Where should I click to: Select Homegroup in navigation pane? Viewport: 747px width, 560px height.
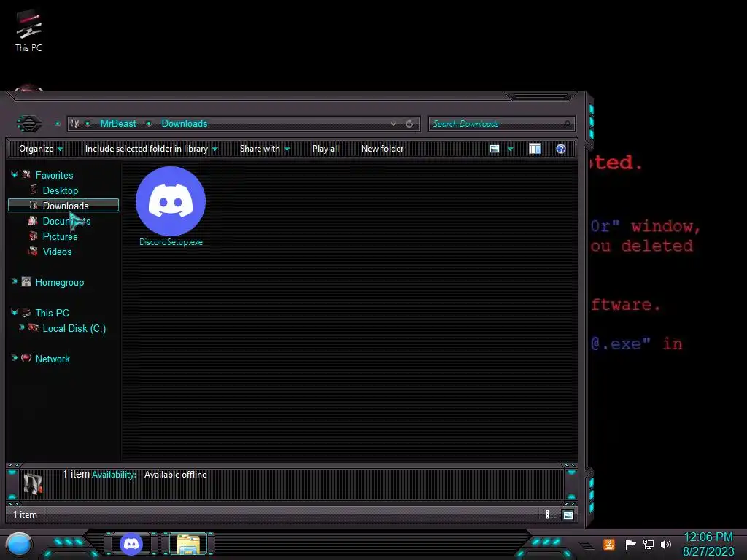(59, 282)
